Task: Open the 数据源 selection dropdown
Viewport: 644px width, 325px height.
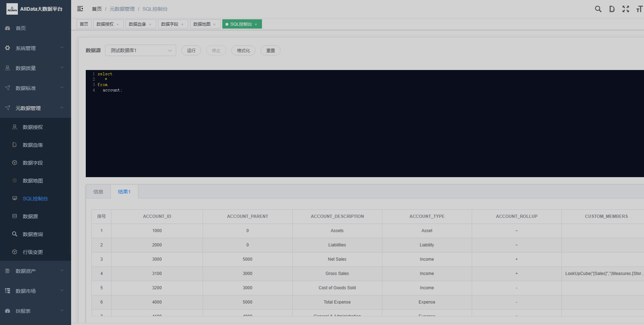Action: pos(140,50)
